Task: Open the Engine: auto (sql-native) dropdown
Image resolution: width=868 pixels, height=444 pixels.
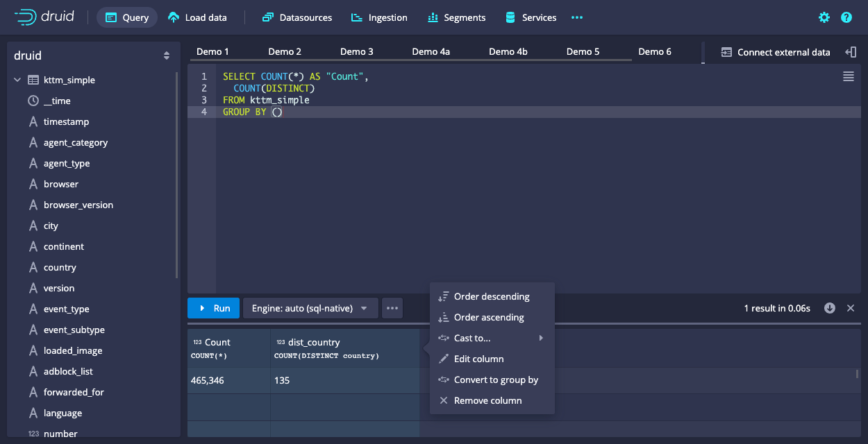Action: click(x=310, y=308)
